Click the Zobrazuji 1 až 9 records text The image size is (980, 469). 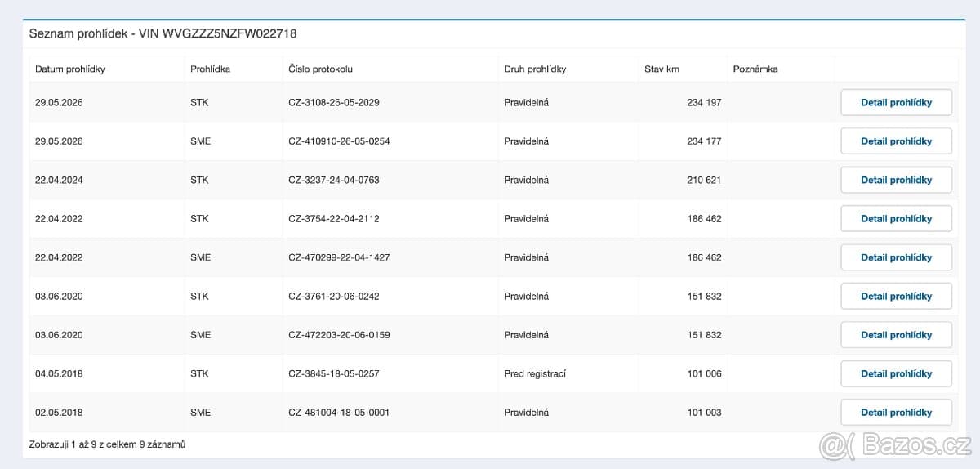click(107, 444)
